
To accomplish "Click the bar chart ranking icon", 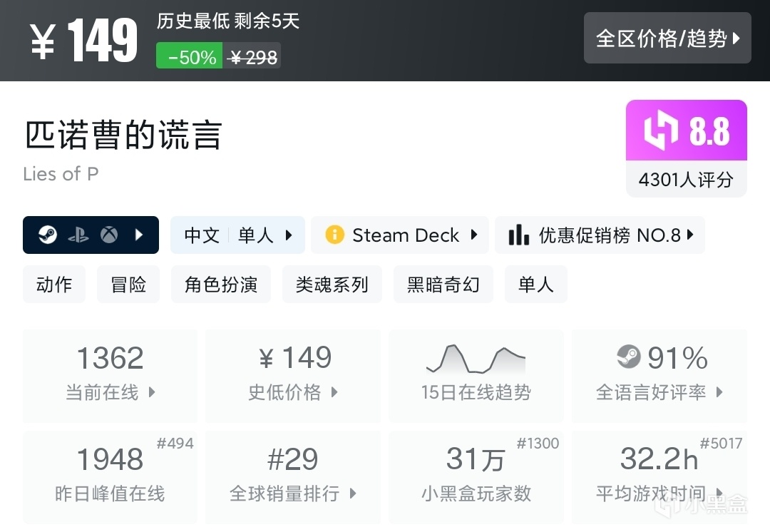I will tap(518, 235).
